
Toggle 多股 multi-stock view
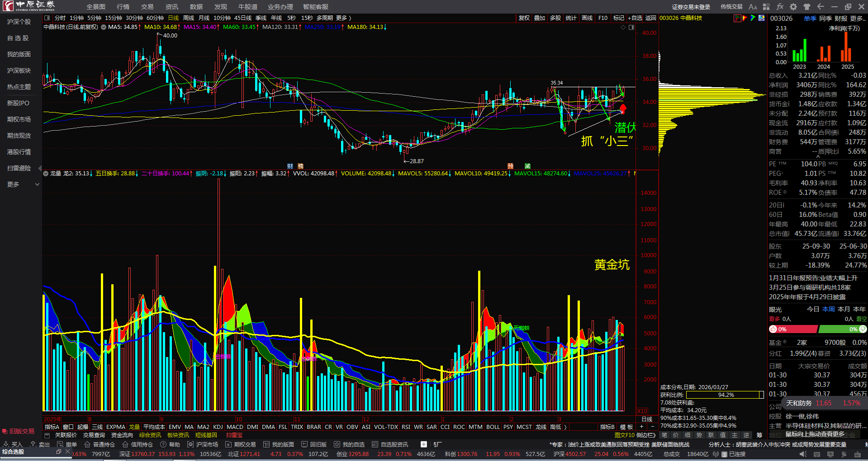pos(555,18)
